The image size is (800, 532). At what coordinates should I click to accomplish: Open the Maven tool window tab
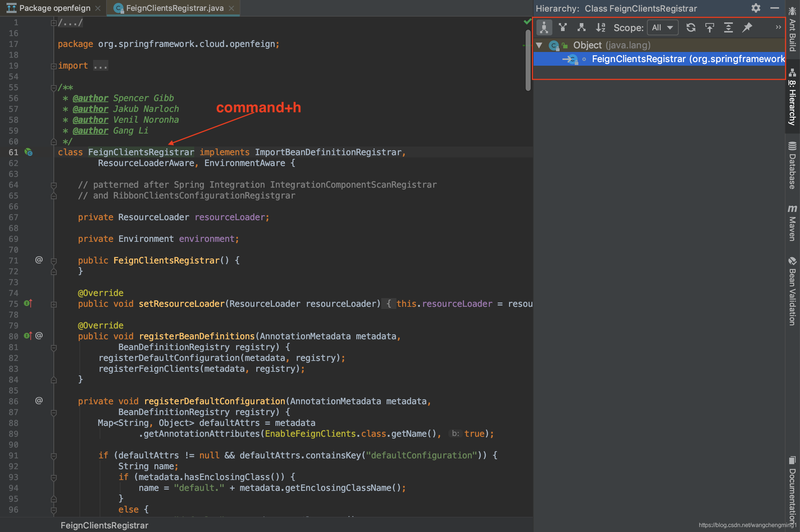(x=792, y=223)
